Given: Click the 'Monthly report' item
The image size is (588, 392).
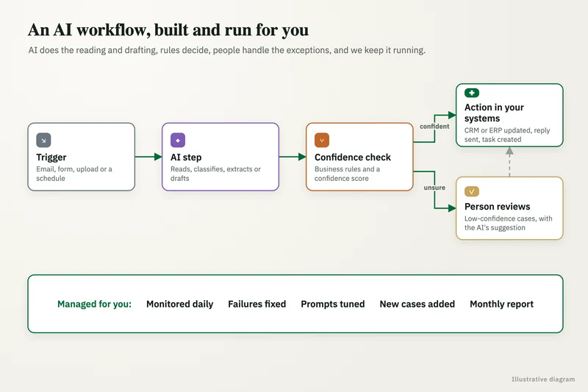Looking at the screenshot, I should [x=501, y=304].
